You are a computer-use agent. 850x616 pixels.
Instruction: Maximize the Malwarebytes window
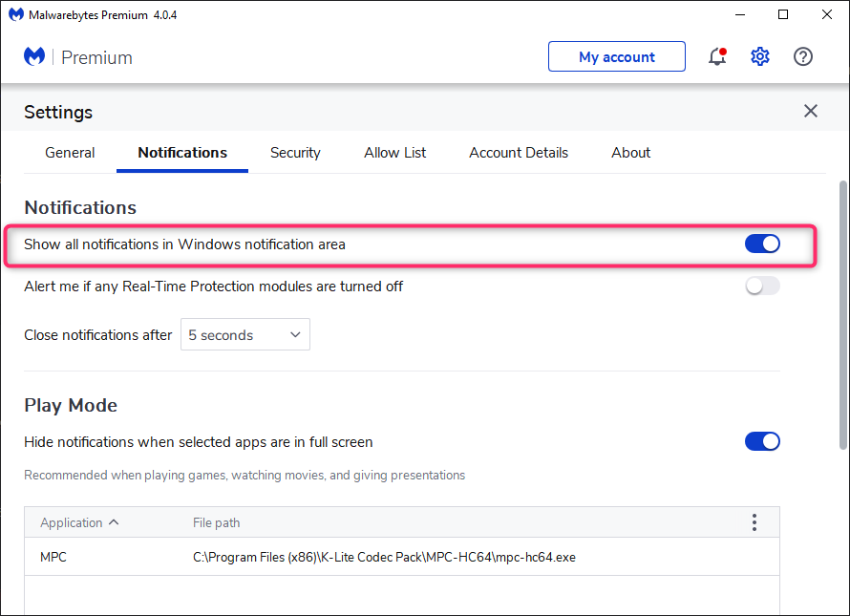[783, 14]
